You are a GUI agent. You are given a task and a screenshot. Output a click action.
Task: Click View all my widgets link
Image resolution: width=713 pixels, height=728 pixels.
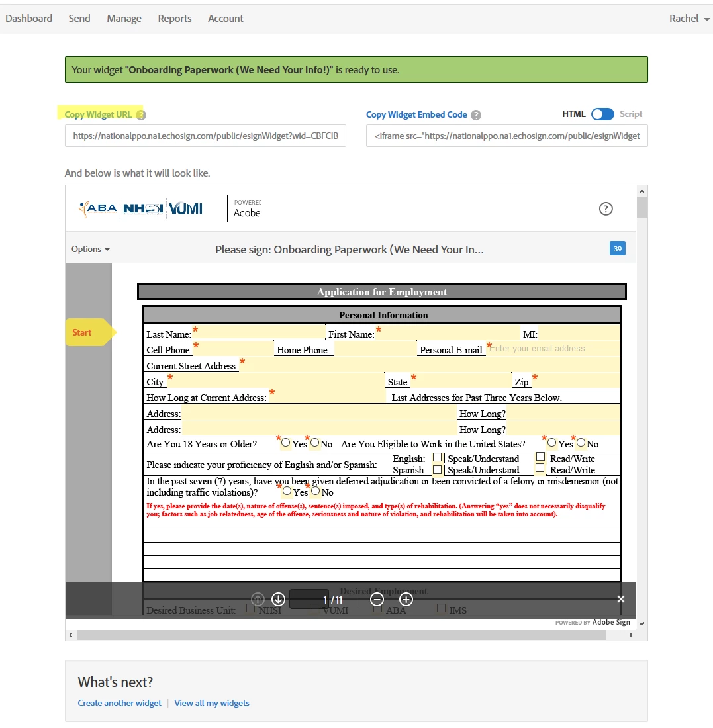(212, 703)
